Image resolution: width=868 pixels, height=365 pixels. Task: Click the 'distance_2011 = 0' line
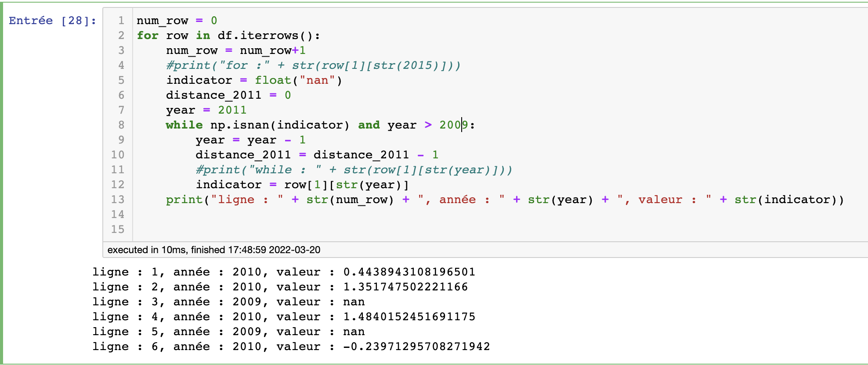(228, 95)
